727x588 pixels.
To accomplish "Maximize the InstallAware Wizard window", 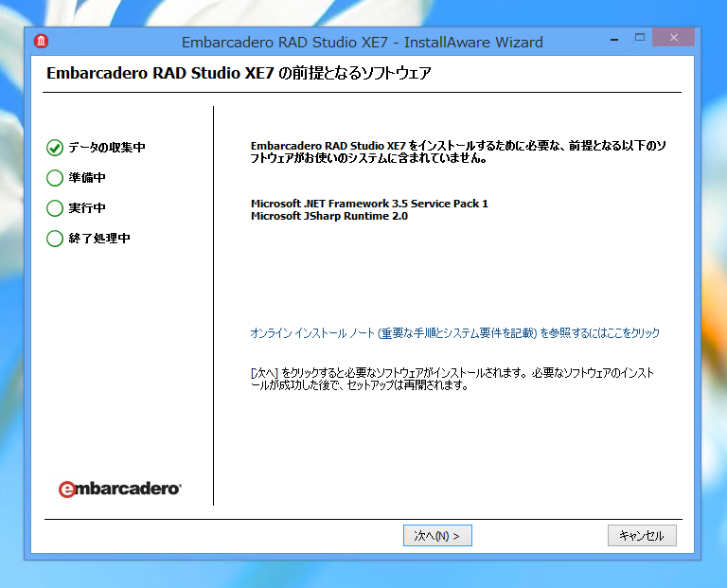I will click(640, 38).
